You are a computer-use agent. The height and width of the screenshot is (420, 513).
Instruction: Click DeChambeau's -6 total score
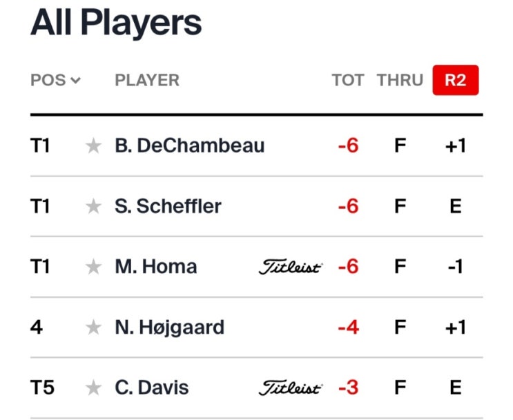coord(348,146)
